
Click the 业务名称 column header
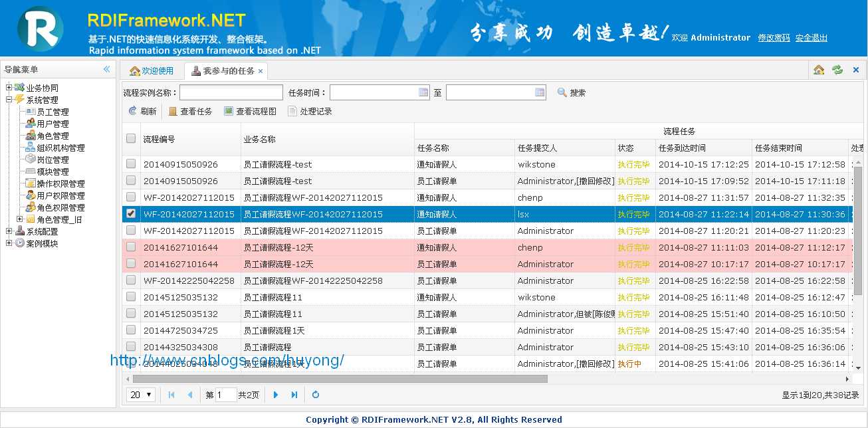(327, 139)
